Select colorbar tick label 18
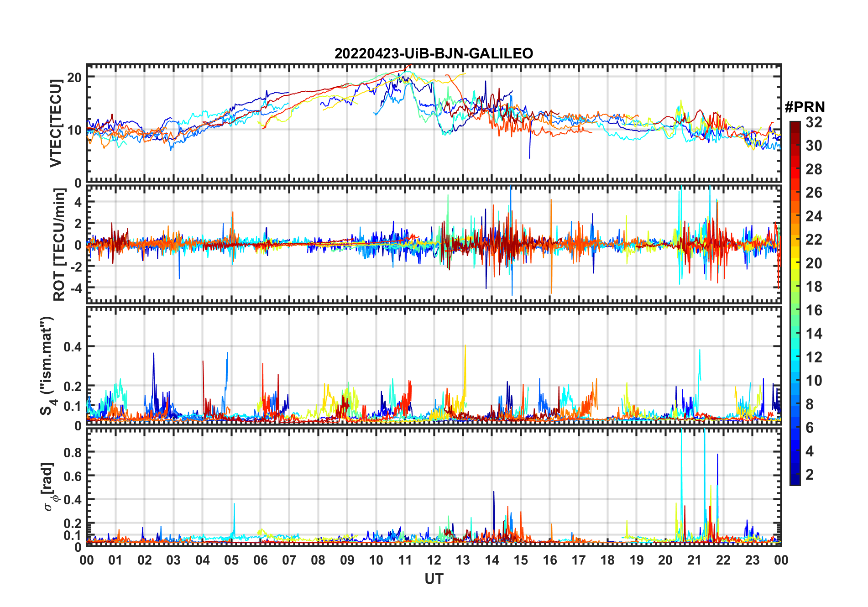Viewport: 868px width, 607px height. (x=814, y=287)
